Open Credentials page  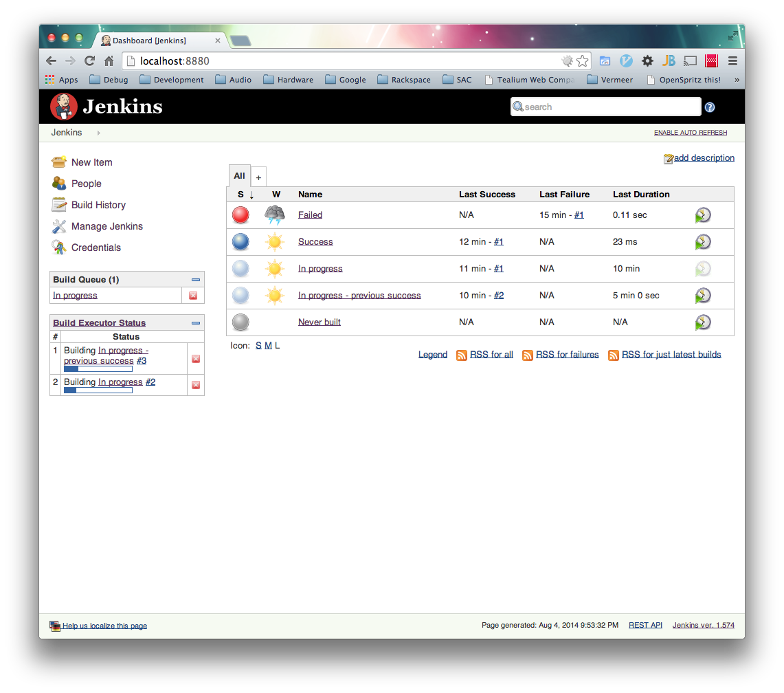96,247
